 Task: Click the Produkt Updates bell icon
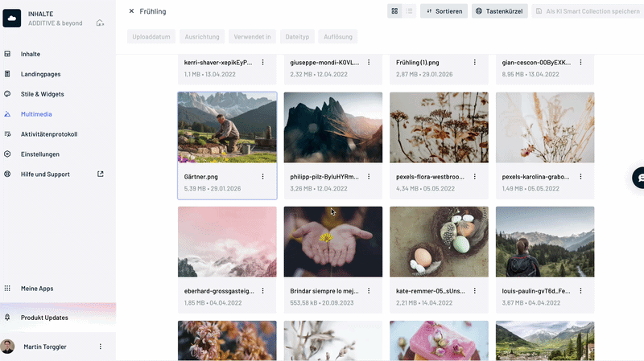[7, 318]
